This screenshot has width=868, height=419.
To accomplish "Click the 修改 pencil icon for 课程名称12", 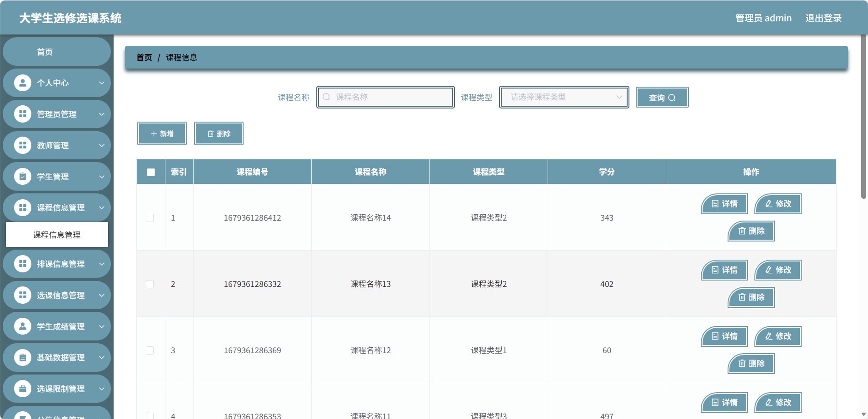I will [x=769, y=336].
